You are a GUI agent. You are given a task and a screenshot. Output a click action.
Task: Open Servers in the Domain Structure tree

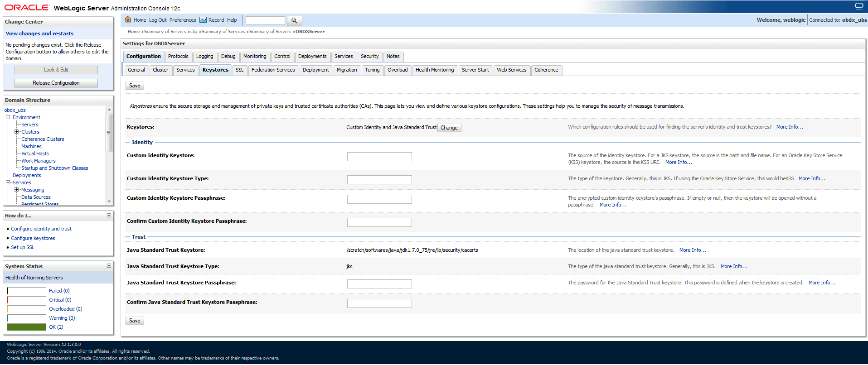click(x=30, y=125)
